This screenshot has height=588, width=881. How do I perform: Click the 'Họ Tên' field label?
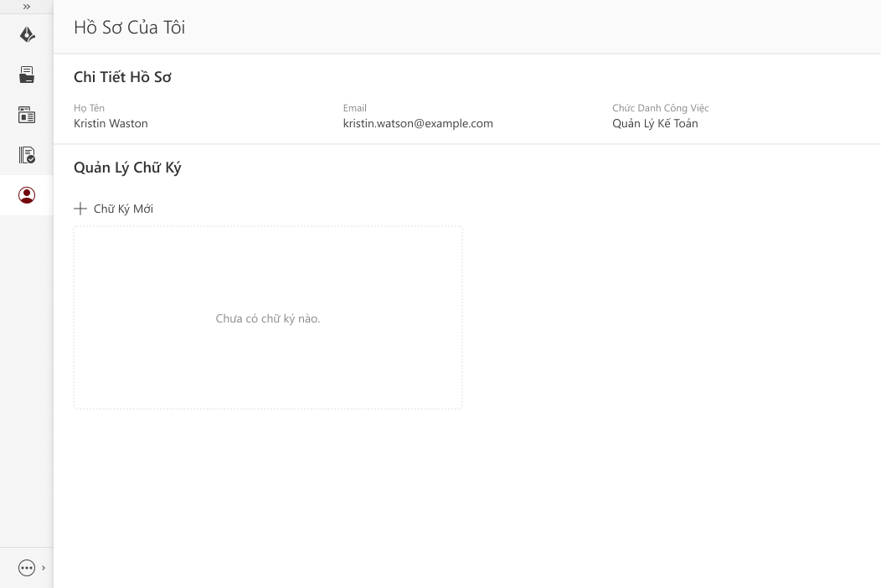click(x=89, y=108)
